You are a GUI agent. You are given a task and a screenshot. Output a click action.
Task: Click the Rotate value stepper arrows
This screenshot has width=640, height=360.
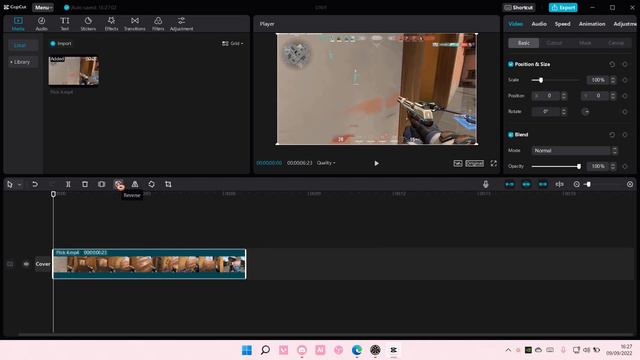point(564,111)
